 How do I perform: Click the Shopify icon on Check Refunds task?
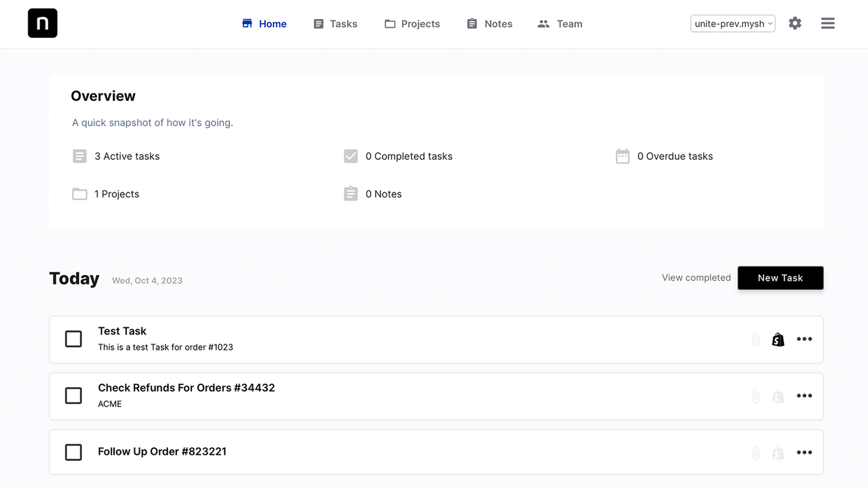[778, 396]
